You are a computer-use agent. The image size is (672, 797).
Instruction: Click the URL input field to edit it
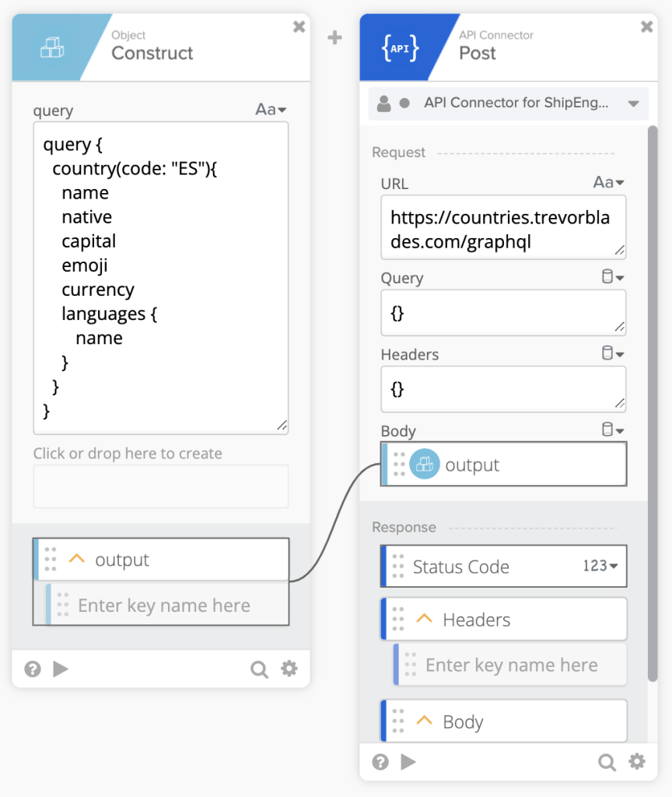(x=503, y=227)
